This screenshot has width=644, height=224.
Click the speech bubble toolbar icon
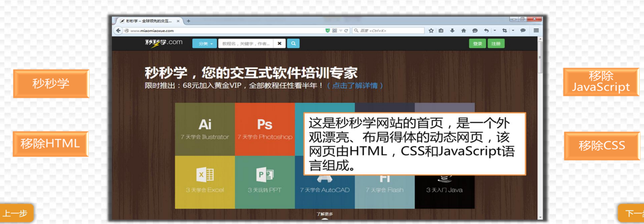pyautogui.click(x=523, y=31)
